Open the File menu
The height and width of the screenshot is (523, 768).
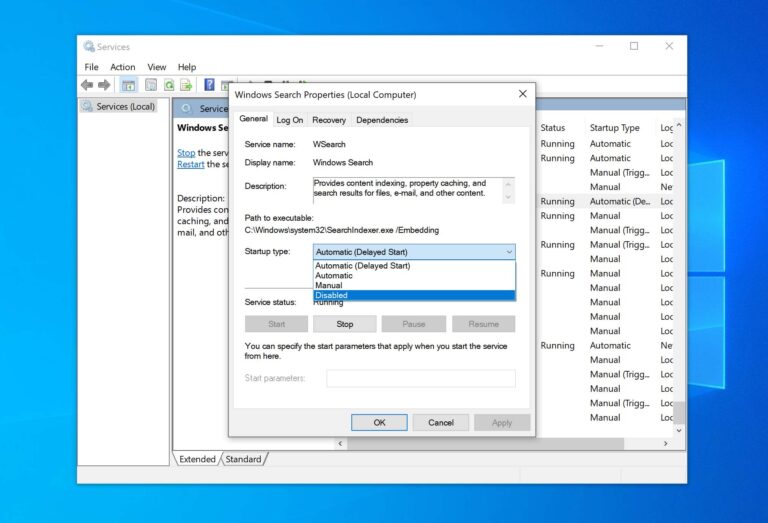[92, 67]
